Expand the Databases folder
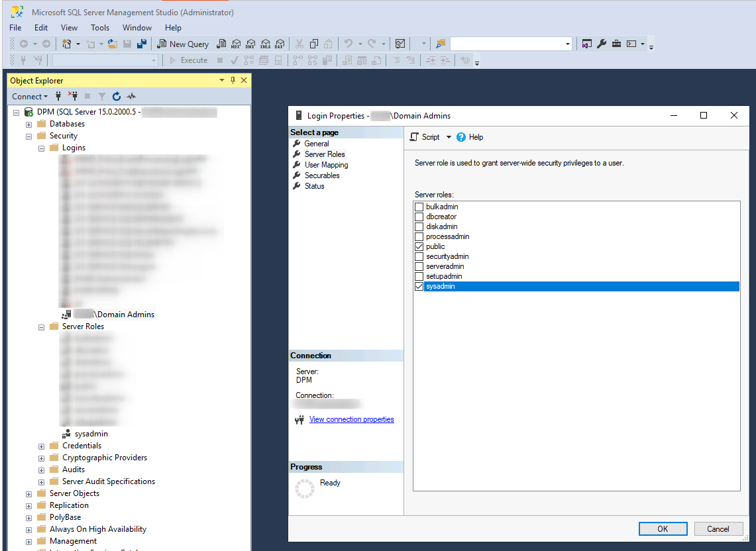The height and width of the screenshot is (551, 756). [28, 125]
